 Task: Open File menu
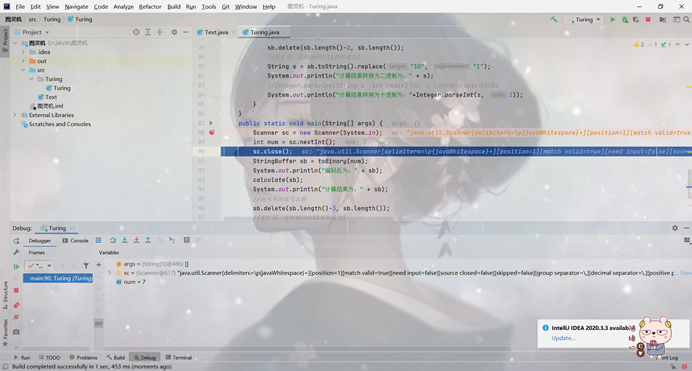click(20, 7)
